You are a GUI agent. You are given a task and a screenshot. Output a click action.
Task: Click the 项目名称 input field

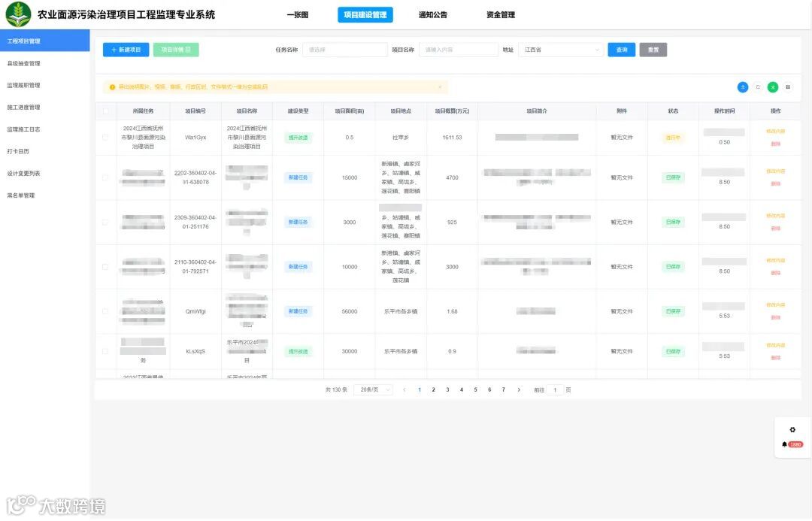coord(459,50)
